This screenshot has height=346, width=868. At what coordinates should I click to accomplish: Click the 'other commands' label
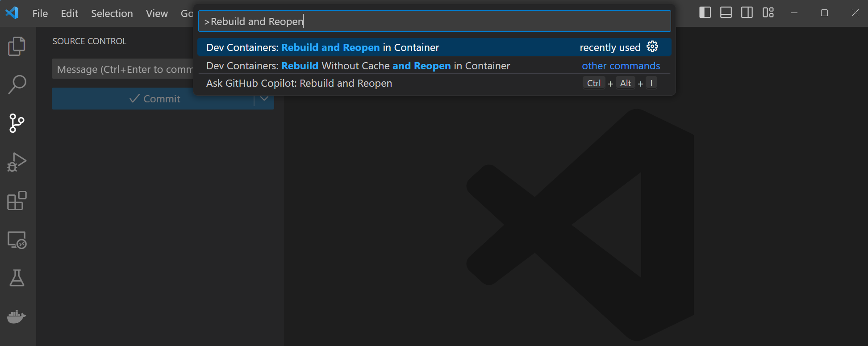point(621,66)
